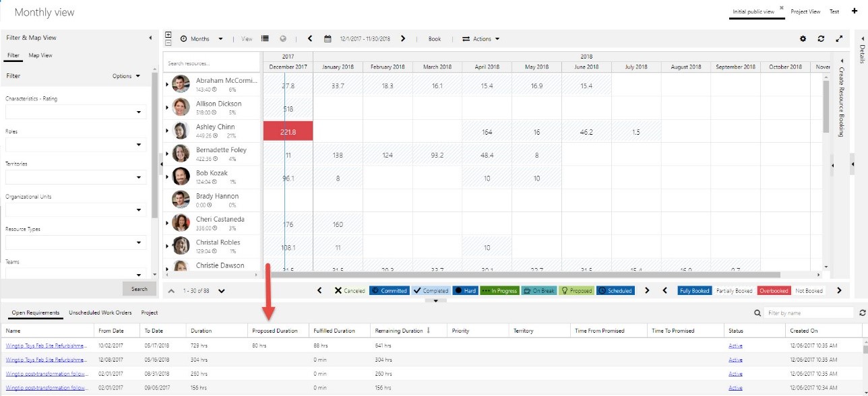
Task: Expand board to full screen
Action: (x=839, y=39)
